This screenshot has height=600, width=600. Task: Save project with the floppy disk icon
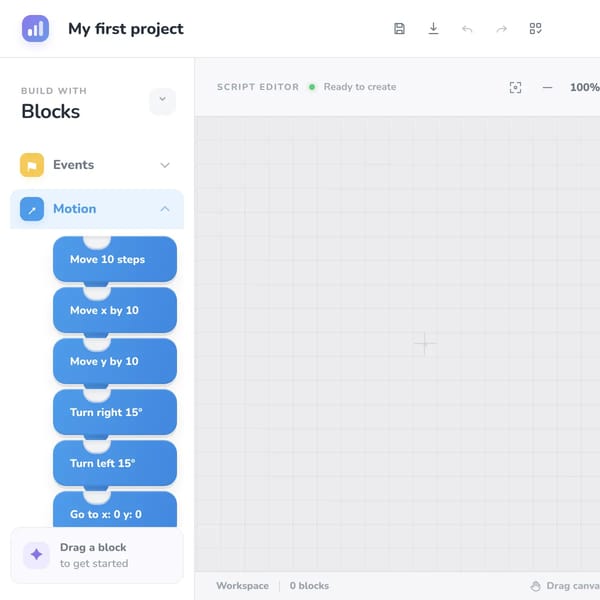click(x=399, y=29)
